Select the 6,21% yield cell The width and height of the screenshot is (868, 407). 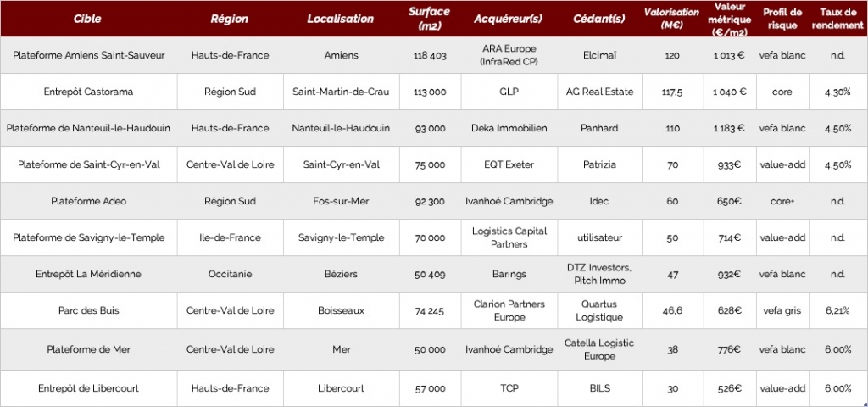click(x=837, y=310)
